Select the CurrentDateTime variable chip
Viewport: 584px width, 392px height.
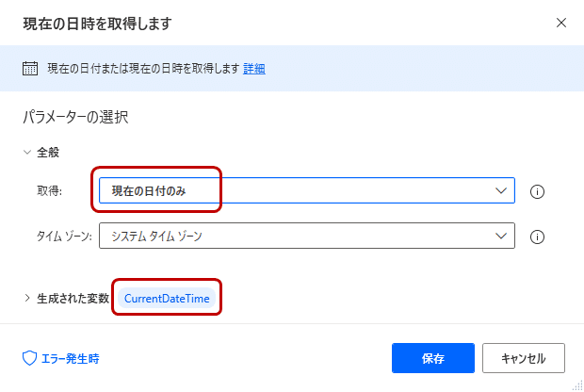click(x=167, y=299)
